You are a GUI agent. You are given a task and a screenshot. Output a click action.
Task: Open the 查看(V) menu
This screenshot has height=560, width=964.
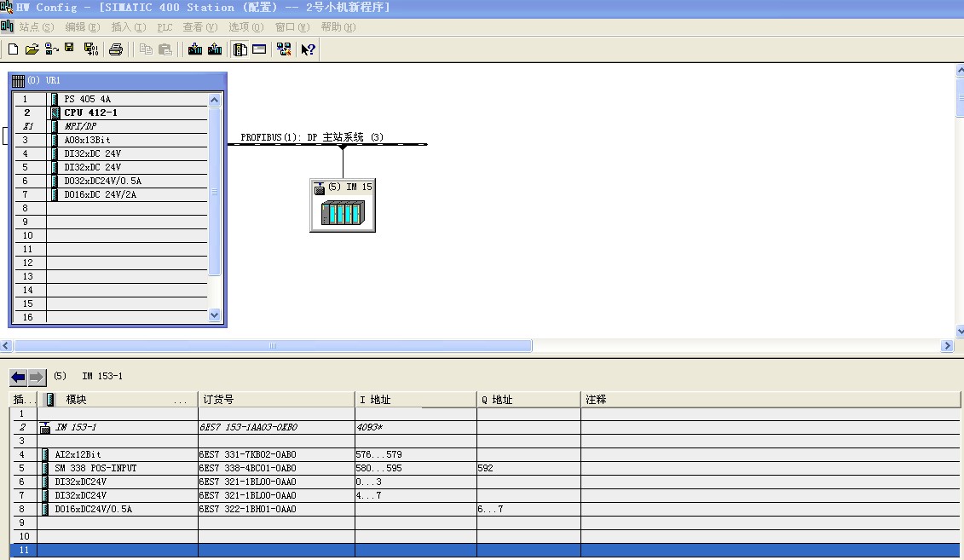(x=199, y=27)
